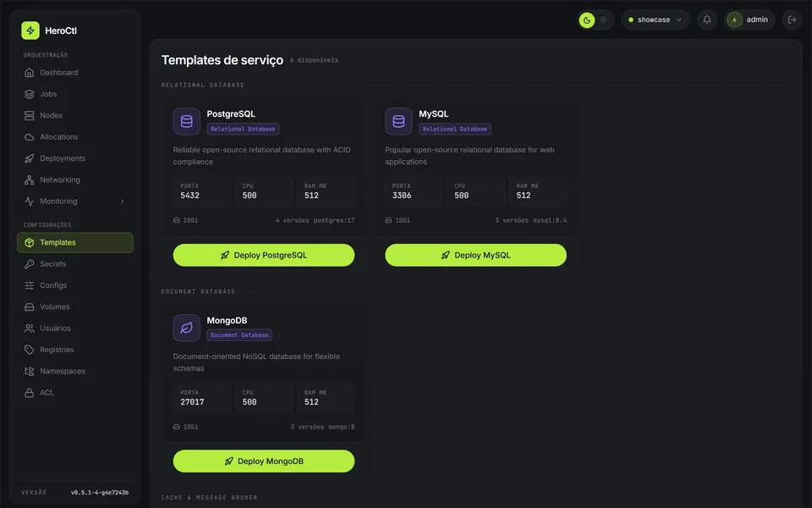The height and width of the screenshot is (508, 812).
Task: Click the "3 versões mongo:8" text
Action: (x=322, y=427)
